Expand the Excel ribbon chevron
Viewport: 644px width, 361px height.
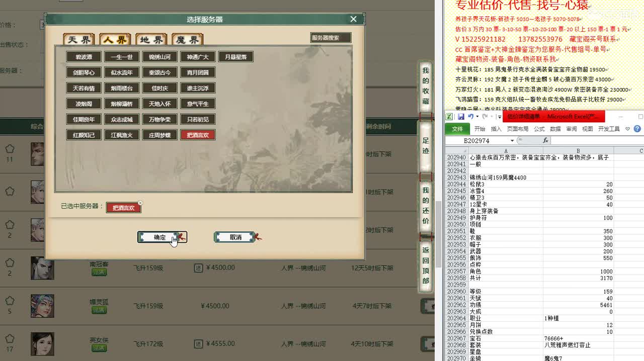[627, 129]
